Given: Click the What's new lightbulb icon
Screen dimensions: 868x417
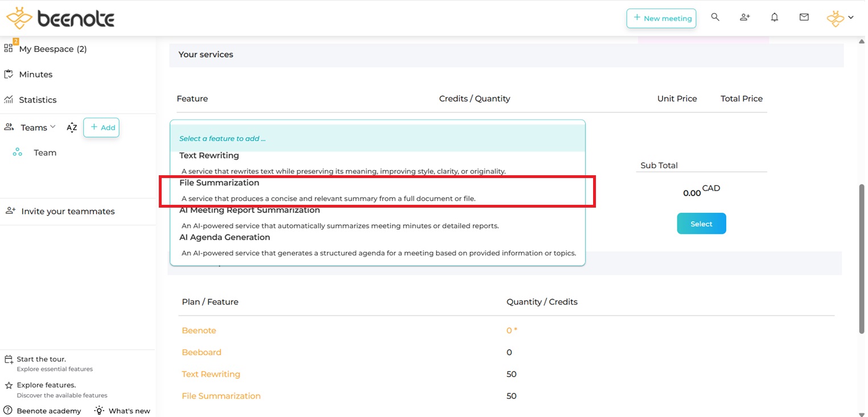Looking at the screenshot, I should (100, 410).
